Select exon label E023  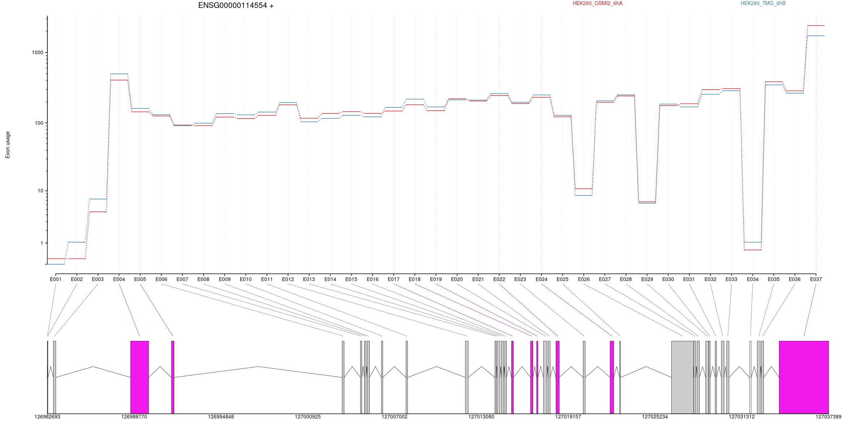click(520, 279)
